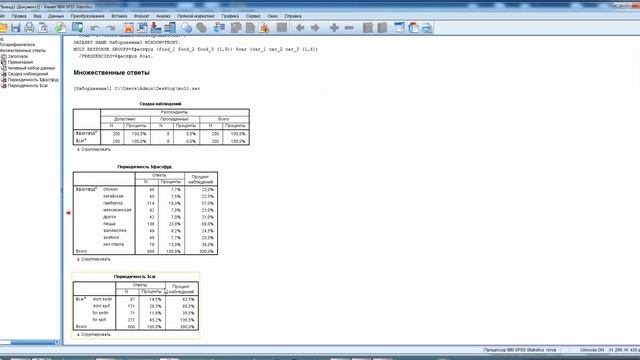The image size is (640, 360).
Task: Click the нет ответа row label
Action: (x=113, y=244)
